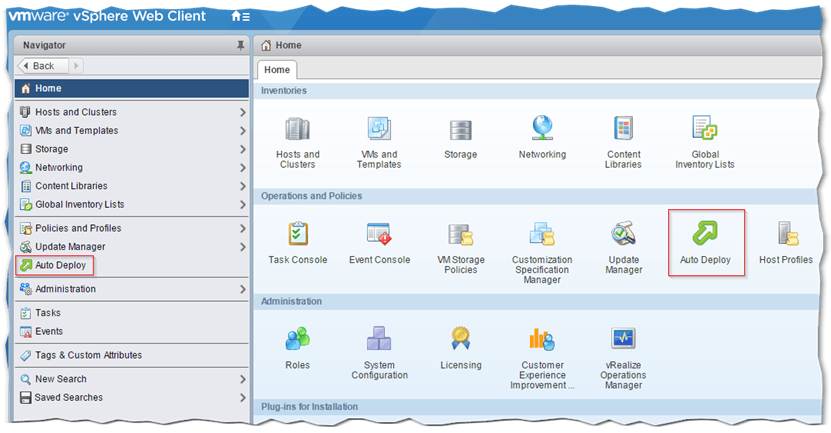Screen dimensions: 831x433
Task: Open Customization Specification Manager icon
Action: 542,234
